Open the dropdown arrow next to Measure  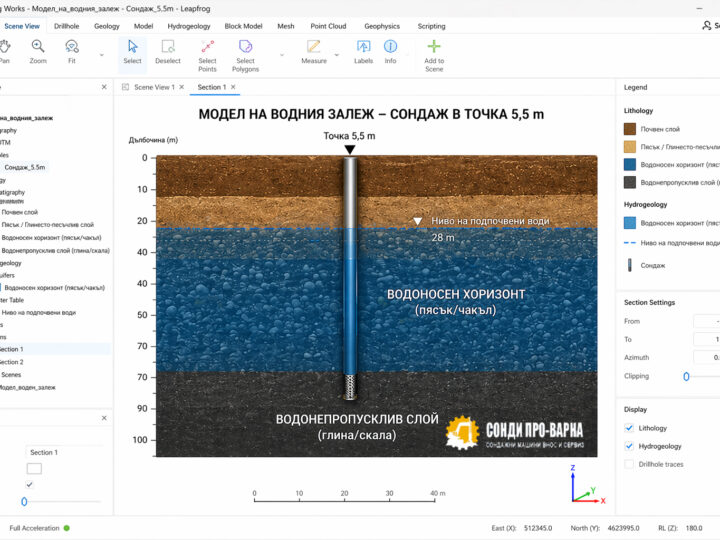[337, 55]
